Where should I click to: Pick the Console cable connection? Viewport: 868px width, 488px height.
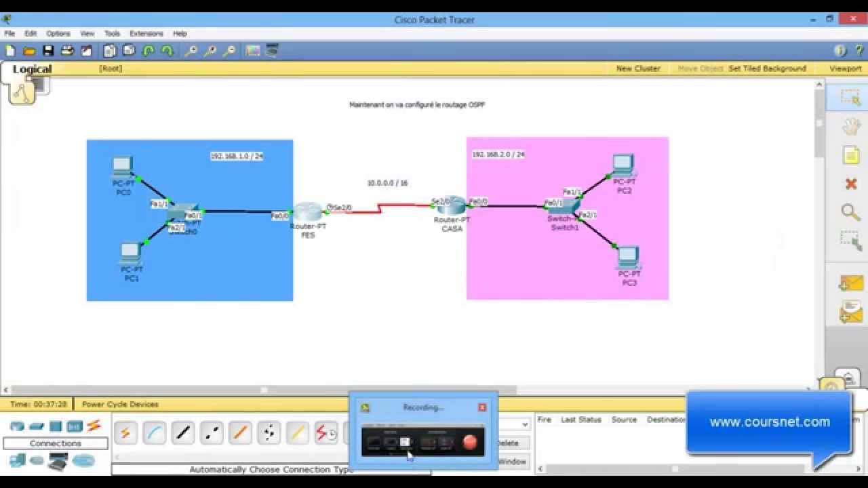point(154,432)
